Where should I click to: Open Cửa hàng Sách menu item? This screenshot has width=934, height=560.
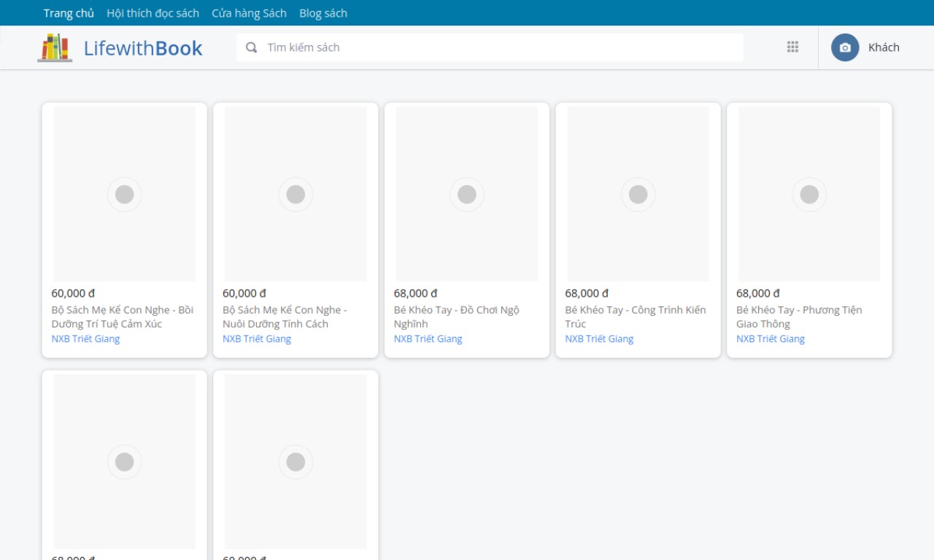tap(249, 13)
